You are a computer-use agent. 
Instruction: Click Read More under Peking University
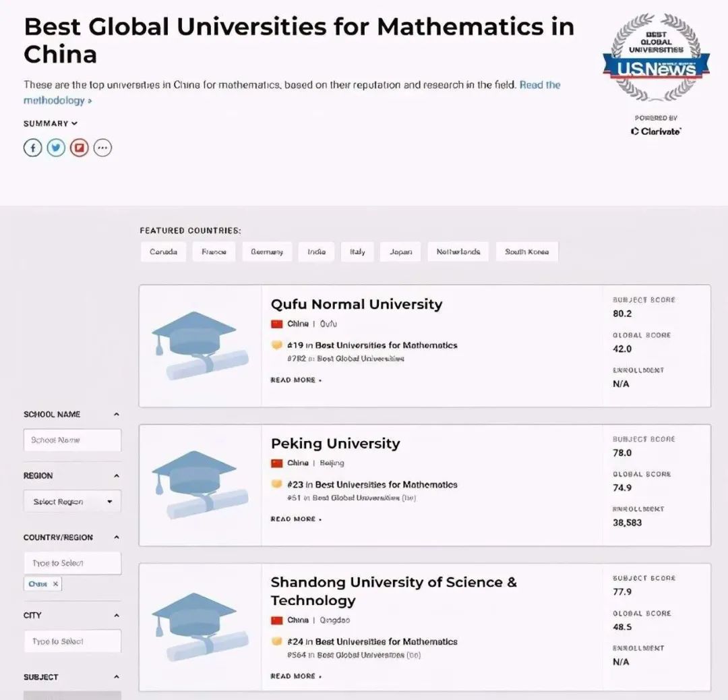pos(296,519)
